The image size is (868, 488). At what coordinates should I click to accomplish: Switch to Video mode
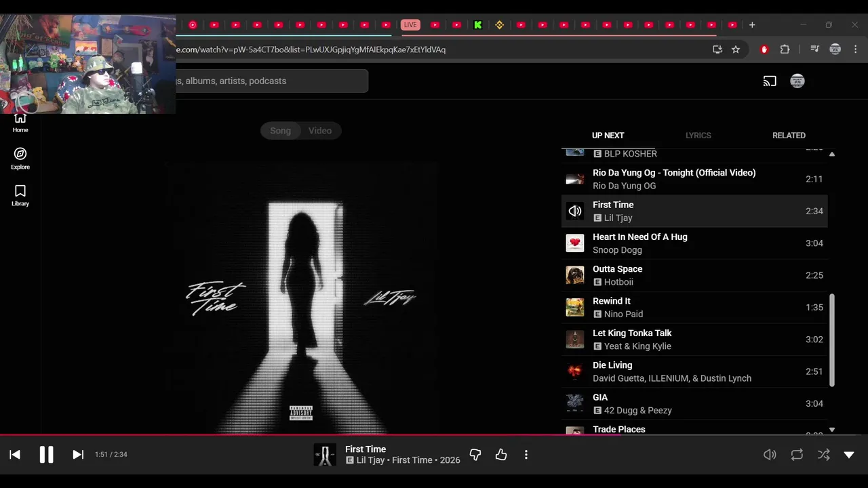point(320,131)
